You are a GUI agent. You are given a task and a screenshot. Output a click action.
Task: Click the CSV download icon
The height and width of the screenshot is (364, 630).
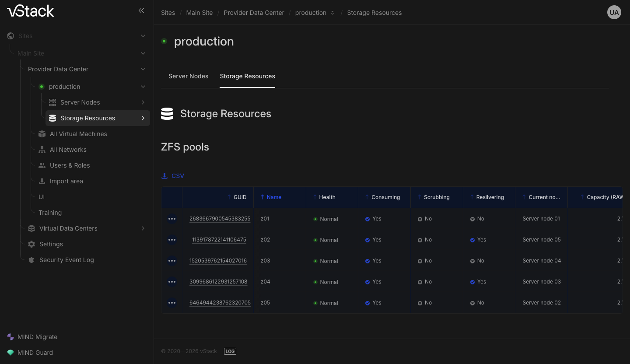pos(164,176)
